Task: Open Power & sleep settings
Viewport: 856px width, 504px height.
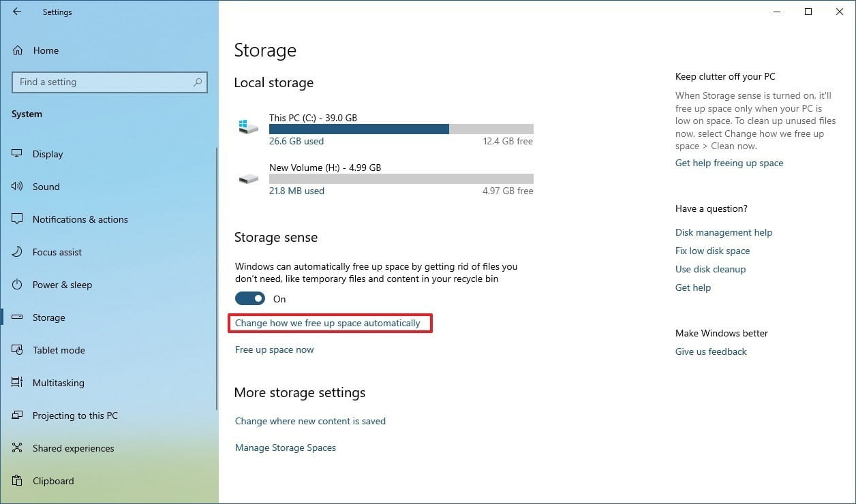Action: [62, 285]
